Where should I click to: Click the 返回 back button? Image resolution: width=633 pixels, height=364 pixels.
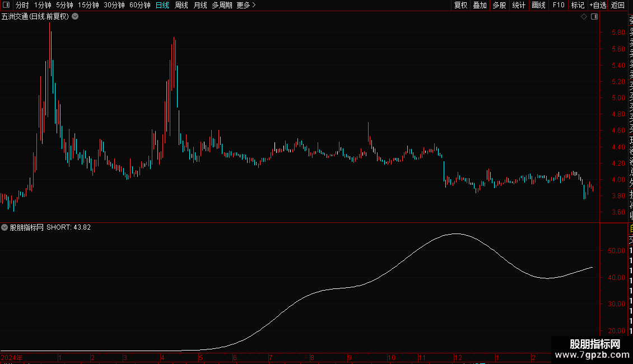(x=618, y=5)
